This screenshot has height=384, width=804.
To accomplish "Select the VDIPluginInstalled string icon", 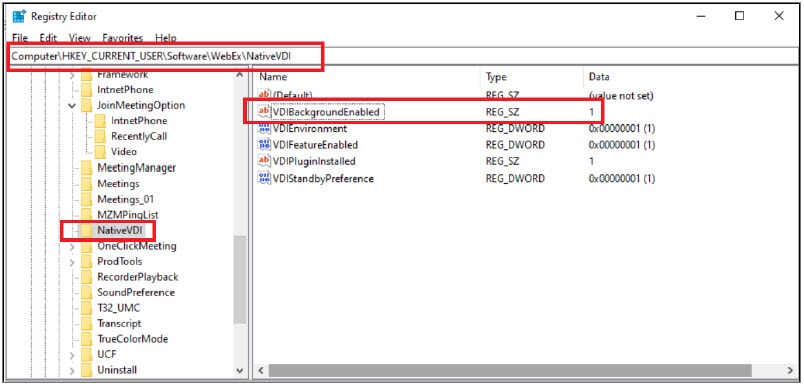I will click(x=265, y=161).
